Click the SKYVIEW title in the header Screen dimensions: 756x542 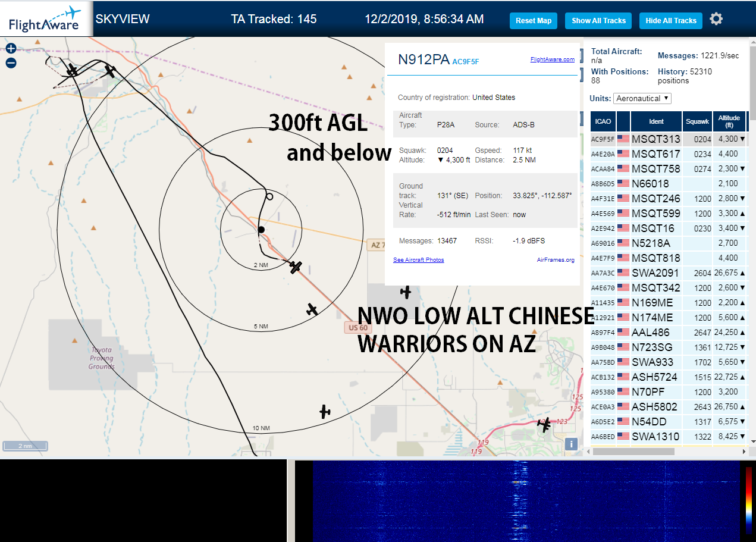(123, 19)
